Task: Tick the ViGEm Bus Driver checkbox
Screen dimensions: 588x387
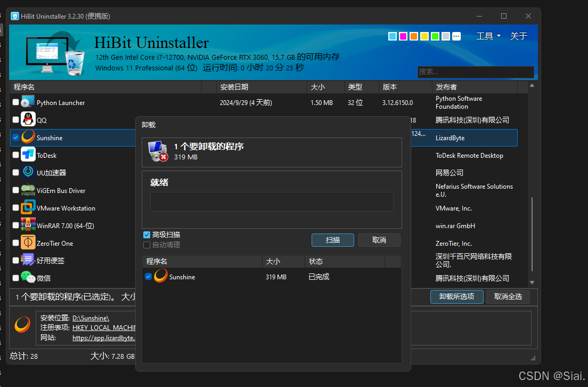Action: (x=15, y=190)
